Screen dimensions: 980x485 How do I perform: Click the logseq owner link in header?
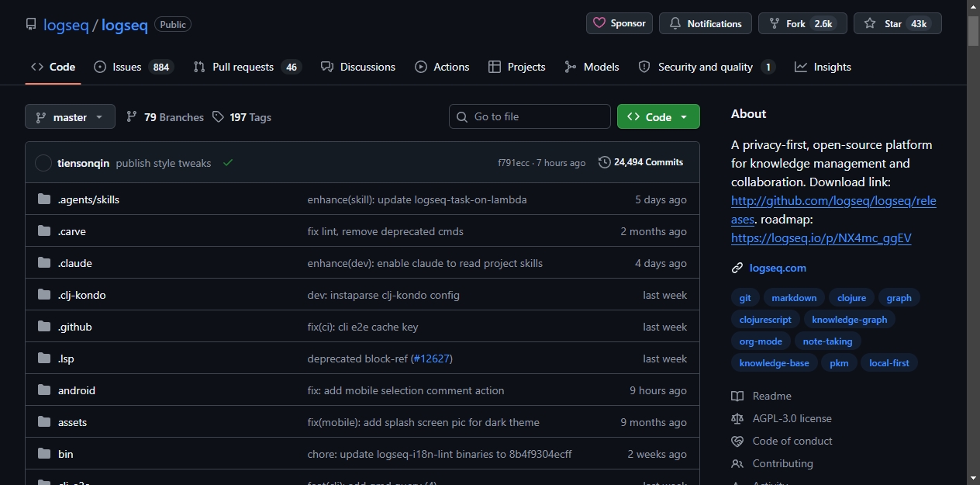[x=66, y=25]
